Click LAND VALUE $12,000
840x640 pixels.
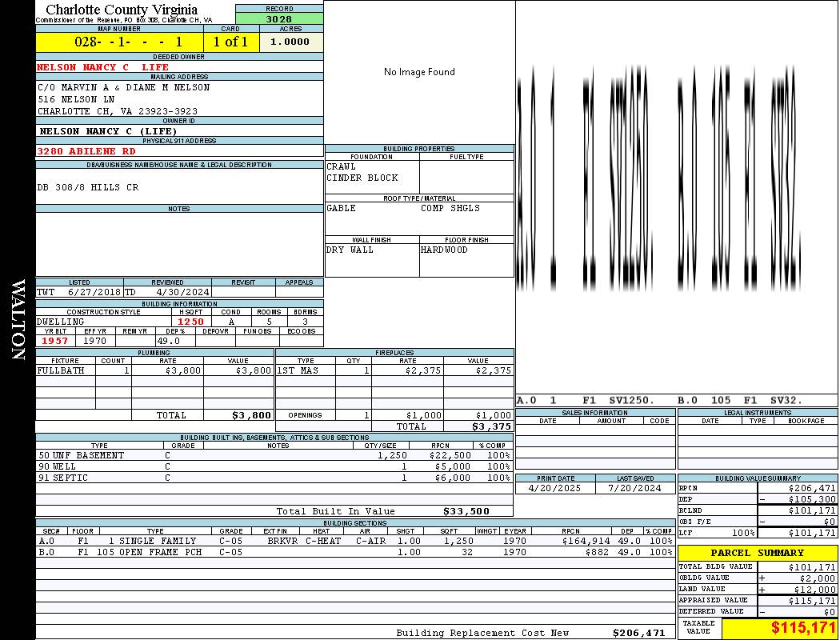[815, 590]
